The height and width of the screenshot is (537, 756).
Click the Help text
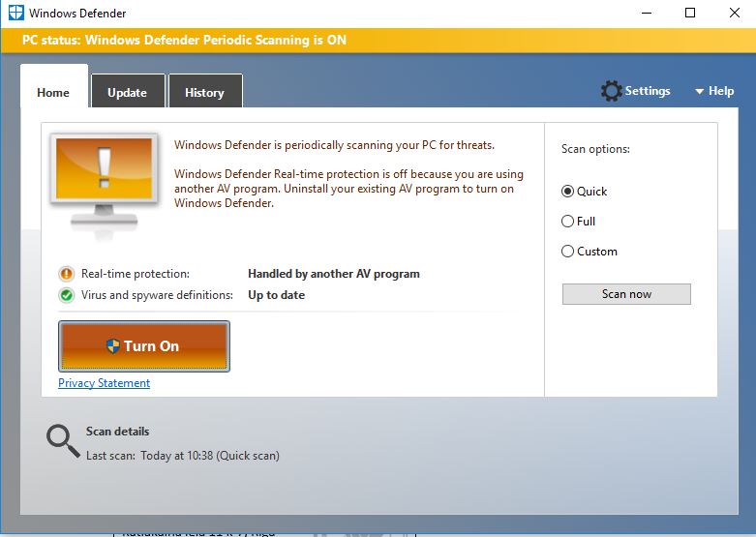tap(721, 91)
